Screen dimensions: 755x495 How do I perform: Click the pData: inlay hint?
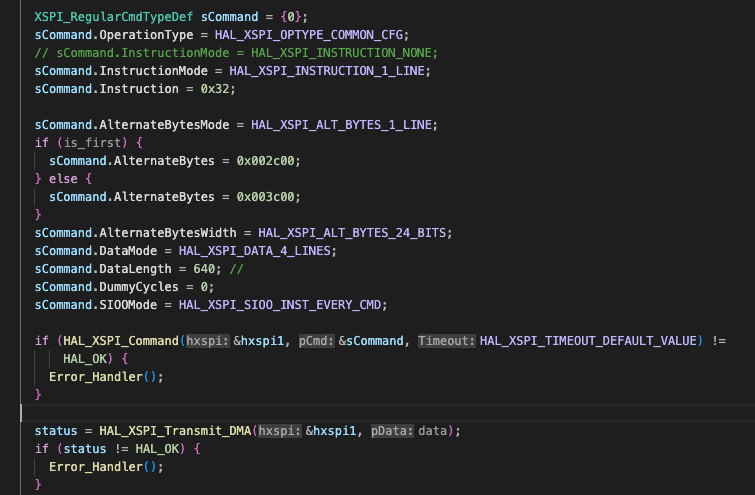point(392,431)
